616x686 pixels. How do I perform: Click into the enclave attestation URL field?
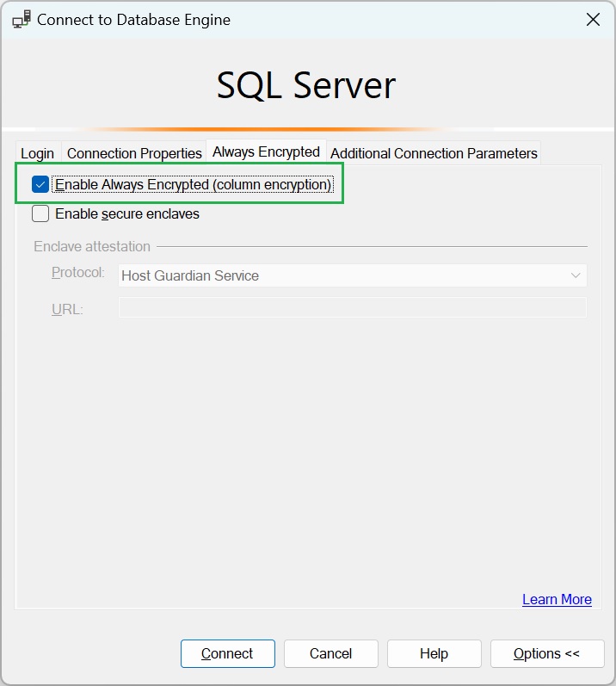tap(352, 308)
